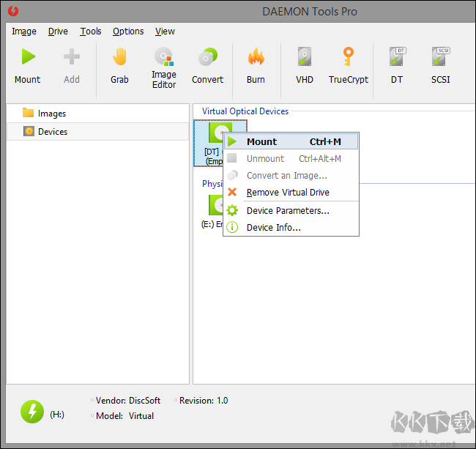The width and height of the screenshot is (476, 449).
Task: Select Devices in the left panel
Action: point(52,132)
